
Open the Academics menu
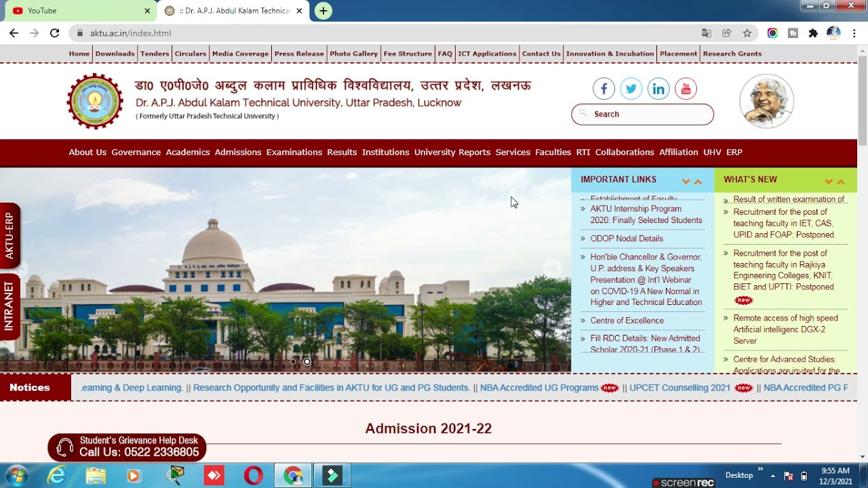coord(188,152)
